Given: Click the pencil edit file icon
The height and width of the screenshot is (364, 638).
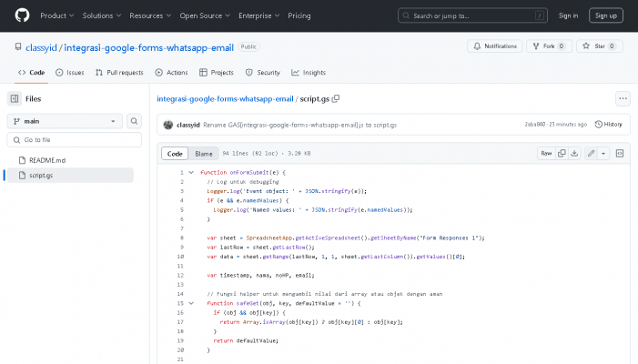Looking at the screenshot, I should pos(592,154).
